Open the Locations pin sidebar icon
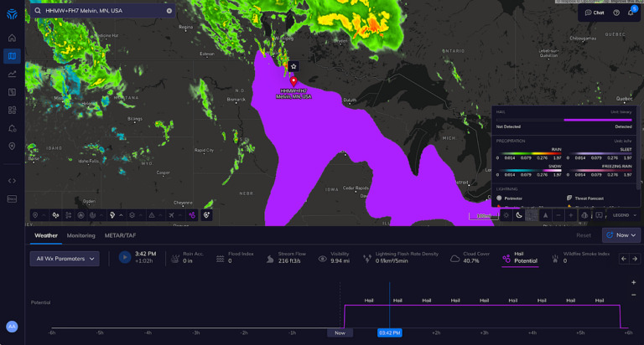This screenshot has width=644, height=345. tap(12, 147)
